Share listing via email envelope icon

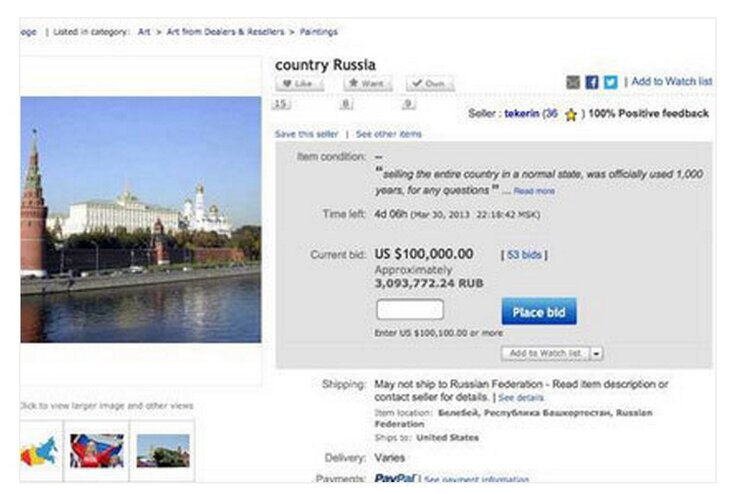(x=573, y=82)
